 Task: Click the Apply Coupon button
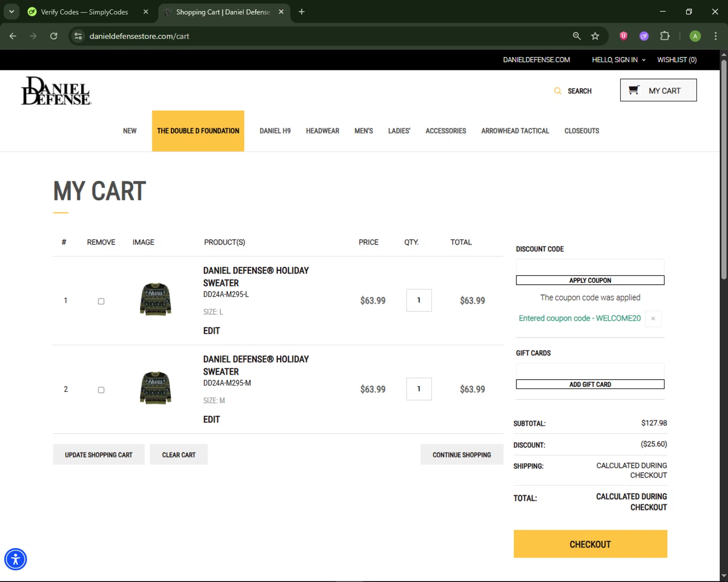tap(590, 280)
